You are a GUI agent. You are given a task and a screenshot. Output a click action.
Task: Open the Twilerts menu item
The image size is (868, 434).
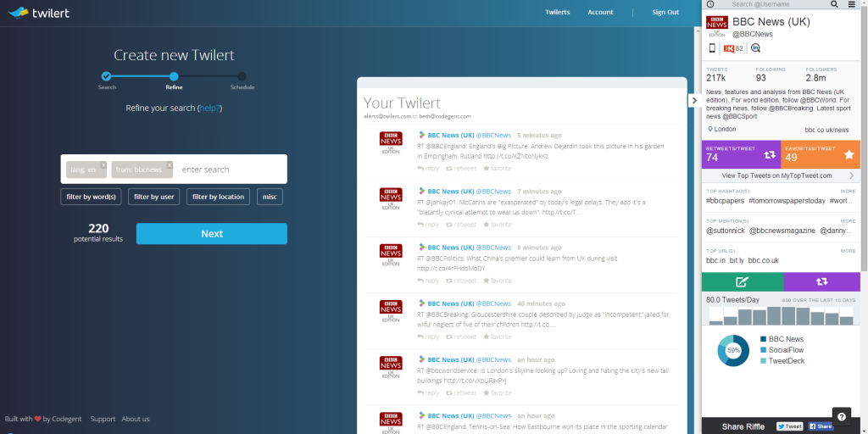tap(558, 12)
